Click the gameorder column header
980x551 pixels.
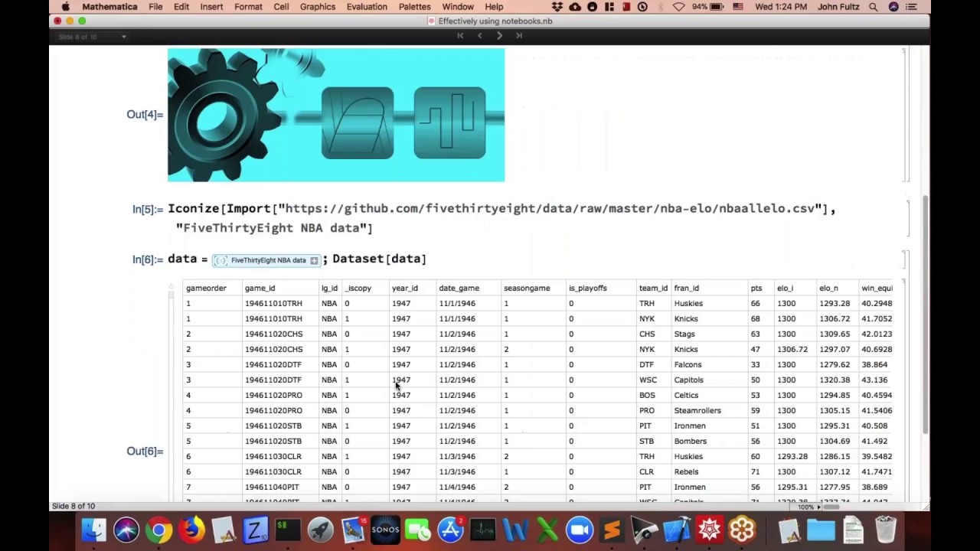tap(206, 289)
